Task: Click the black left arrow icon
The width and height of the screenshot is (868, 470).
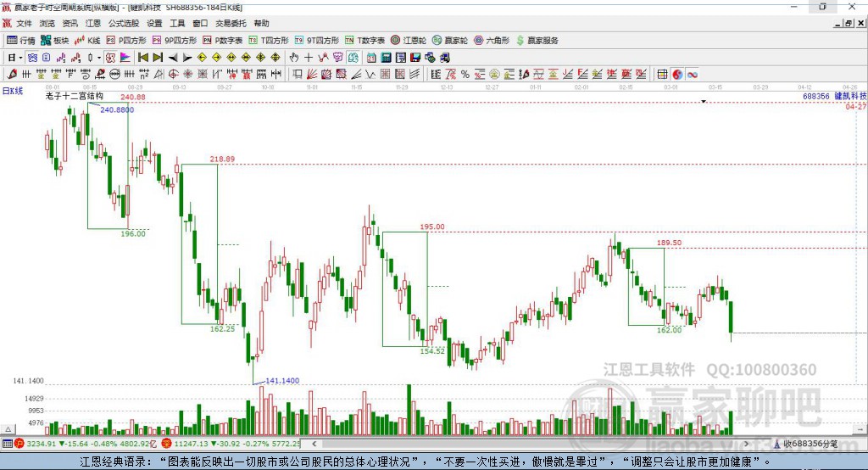Action: (x=173, y=58)
